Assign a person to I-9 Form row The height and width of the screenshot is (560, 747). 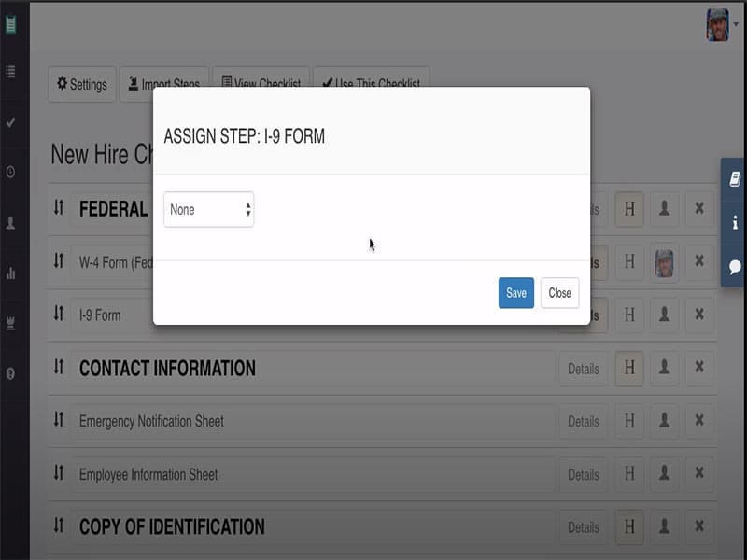tap(664, 315)
